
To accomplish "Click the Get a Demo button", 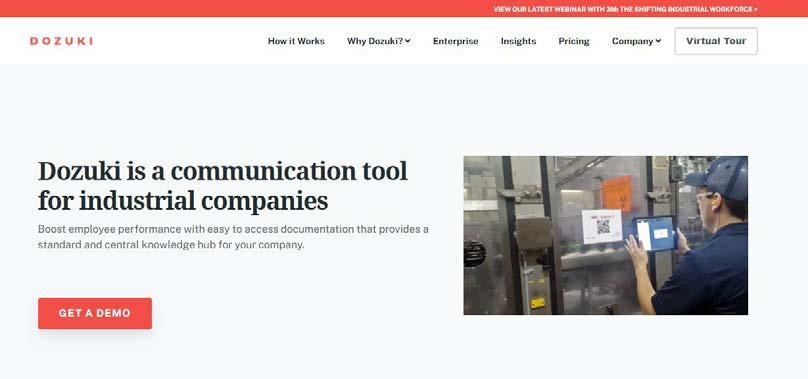I will point(95,313).
